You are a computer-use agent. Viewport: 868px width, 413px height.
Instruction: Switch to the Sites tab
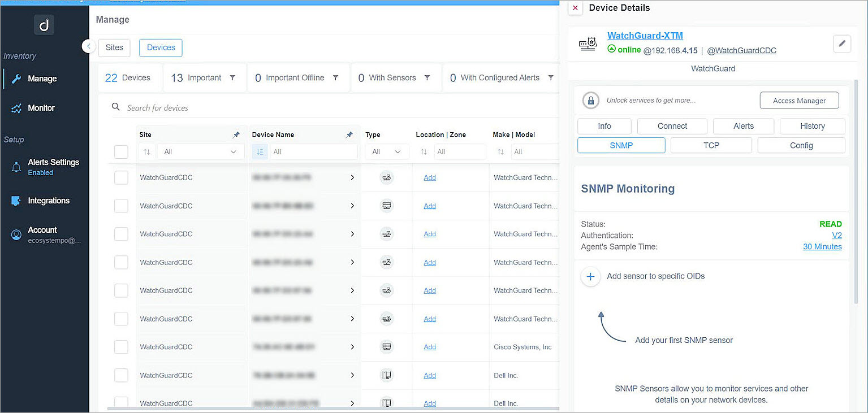pos(114,48)
